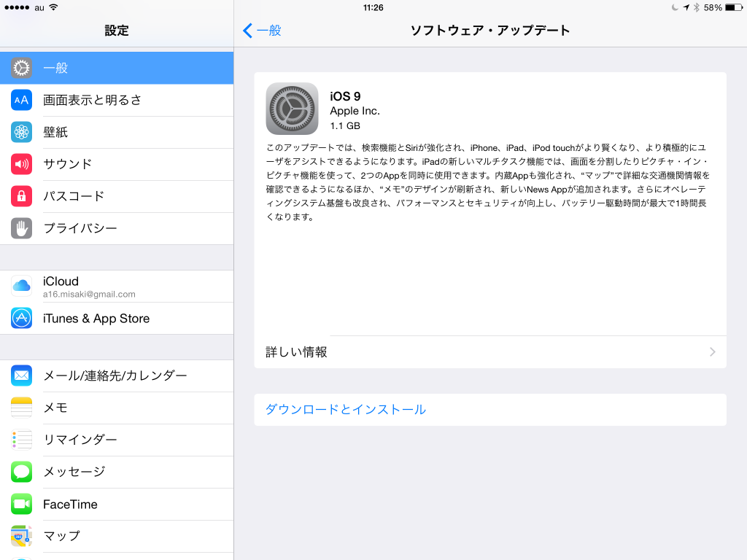The width and height of the screenshot is (747, 560).
Task: Select 一般 in settings sidebar
Action: click(117, 68)
